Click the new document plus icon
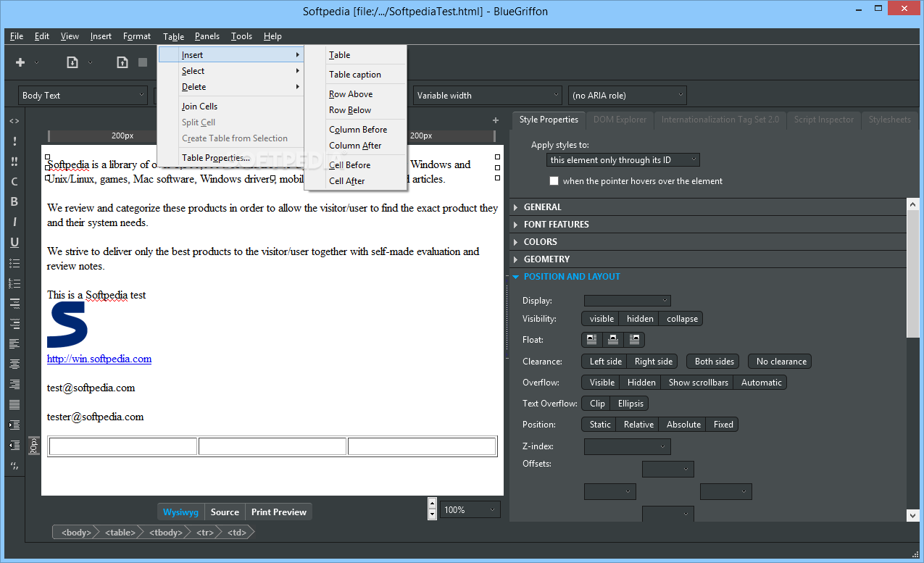Viewport: 924px width, 563px height. point(20,62)
